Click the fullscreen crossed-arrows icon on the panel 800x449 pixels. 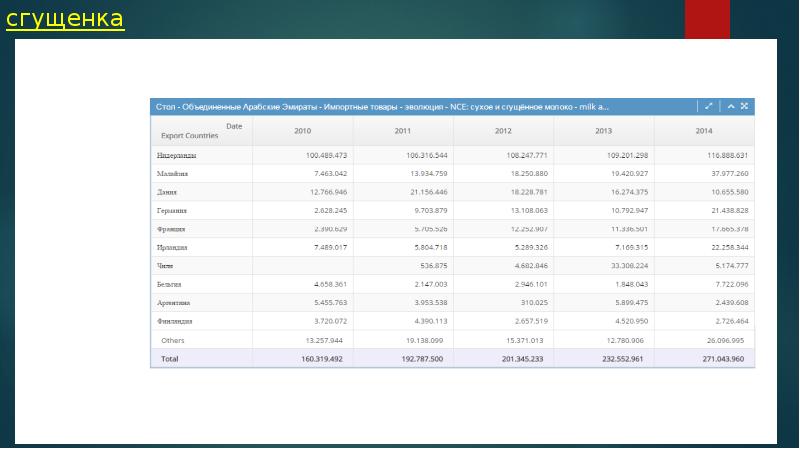(744, 106)
